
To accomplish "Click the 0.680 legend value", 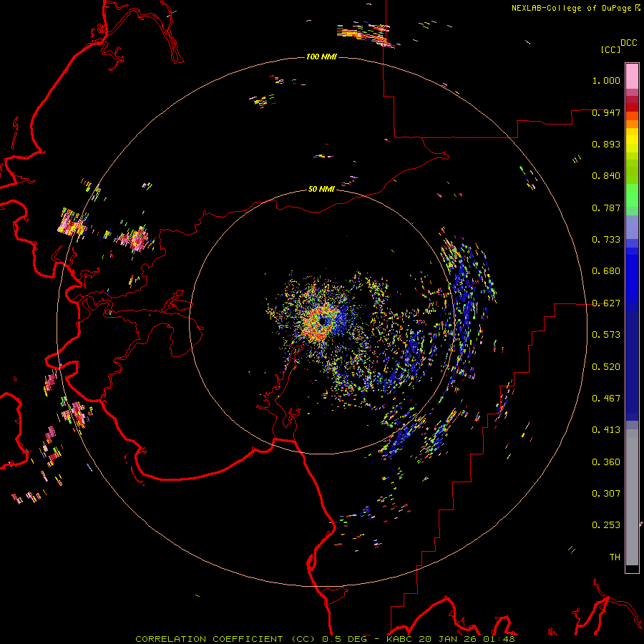I will coord(606,271).
